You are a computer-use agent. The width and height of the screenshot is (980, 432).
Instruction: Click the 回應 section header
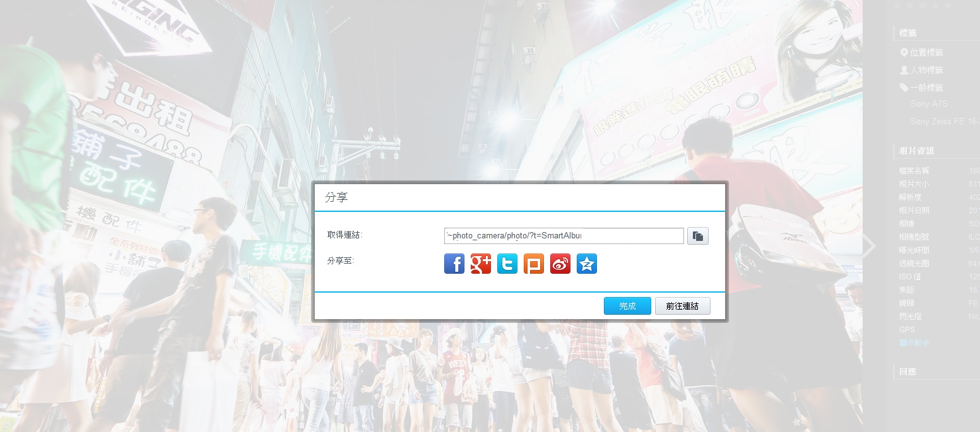click(x=908, y=371)
